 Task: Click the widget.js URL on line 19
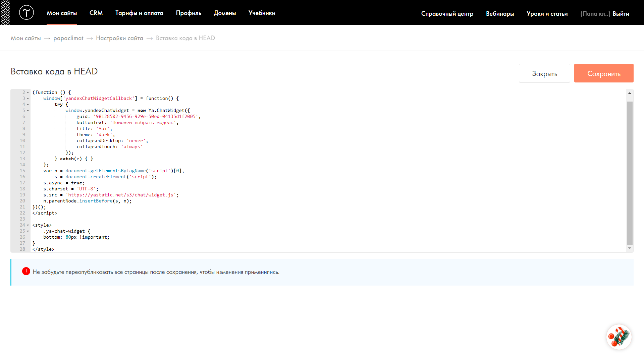(x=121, y=195)
